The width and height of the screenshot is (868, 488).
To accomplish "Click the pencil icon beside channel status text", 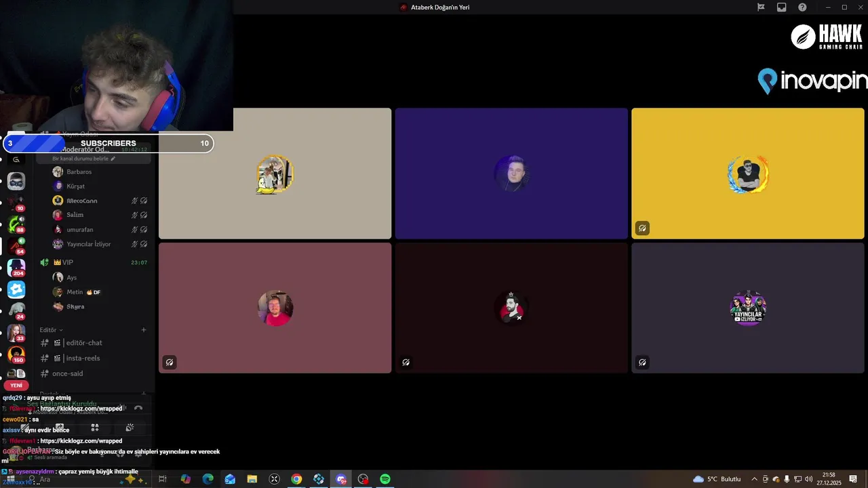I will pyautogui.click(x=113, y=159).
